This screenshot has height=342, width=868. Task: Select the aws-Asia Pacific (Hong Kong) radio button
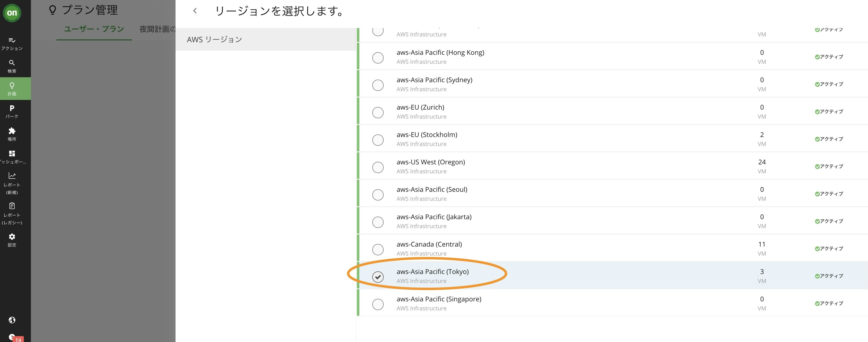pos(378,58)
